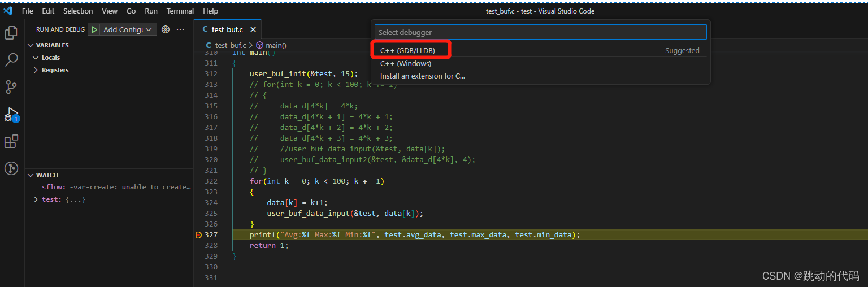Click line number 329 in the gutter
The width and height of the screenshot is (868, 287).
click(x=211, y=256)
